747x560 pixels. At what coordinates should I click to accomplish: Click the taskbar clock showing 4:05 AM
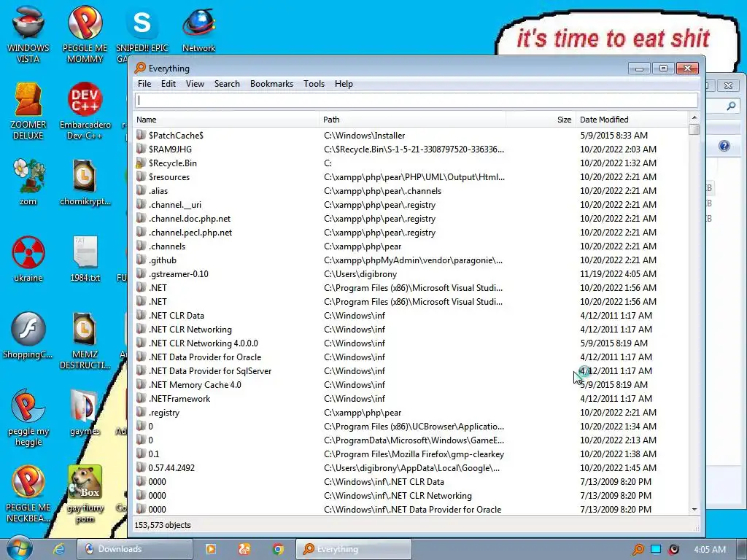click(x=709, y=549)
